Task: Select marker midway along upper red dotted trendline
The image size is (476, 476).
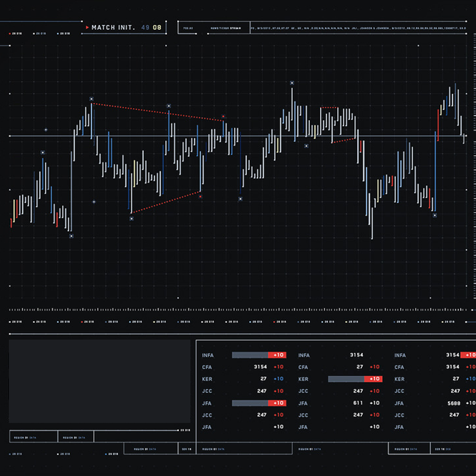Action: (169, 106)
